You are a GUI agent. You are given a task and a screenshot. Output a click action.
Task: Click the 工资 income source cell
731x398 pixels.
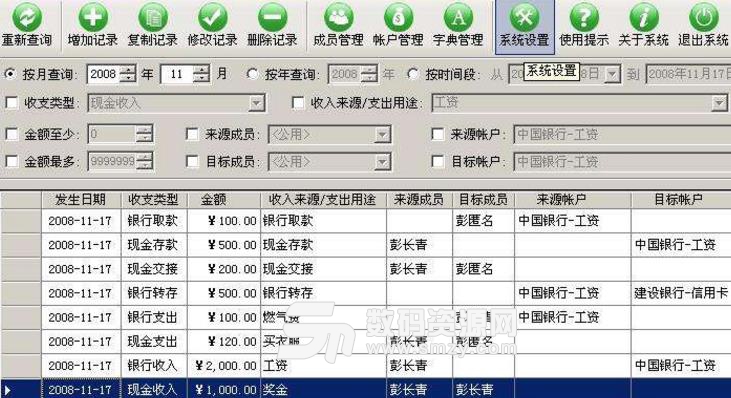point(323,366)
